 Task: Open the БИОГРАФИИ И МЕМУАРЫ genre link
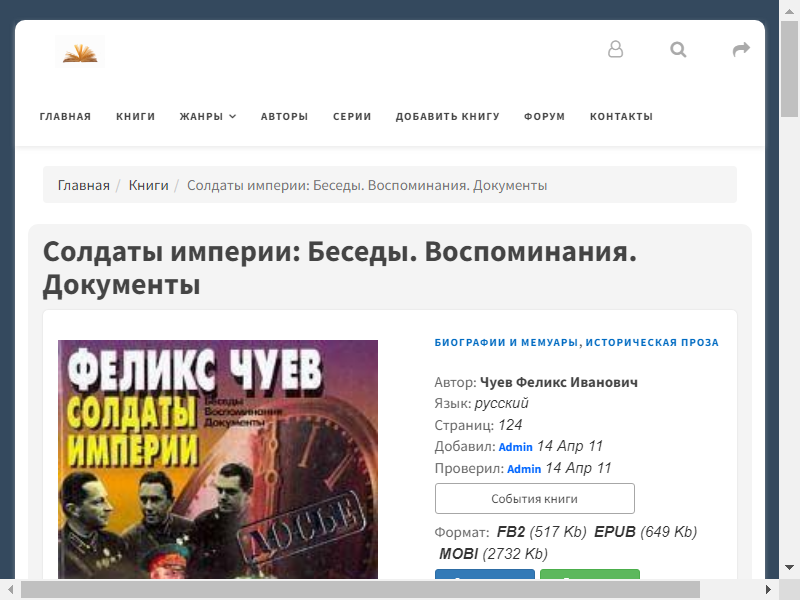tap(506, 342)
